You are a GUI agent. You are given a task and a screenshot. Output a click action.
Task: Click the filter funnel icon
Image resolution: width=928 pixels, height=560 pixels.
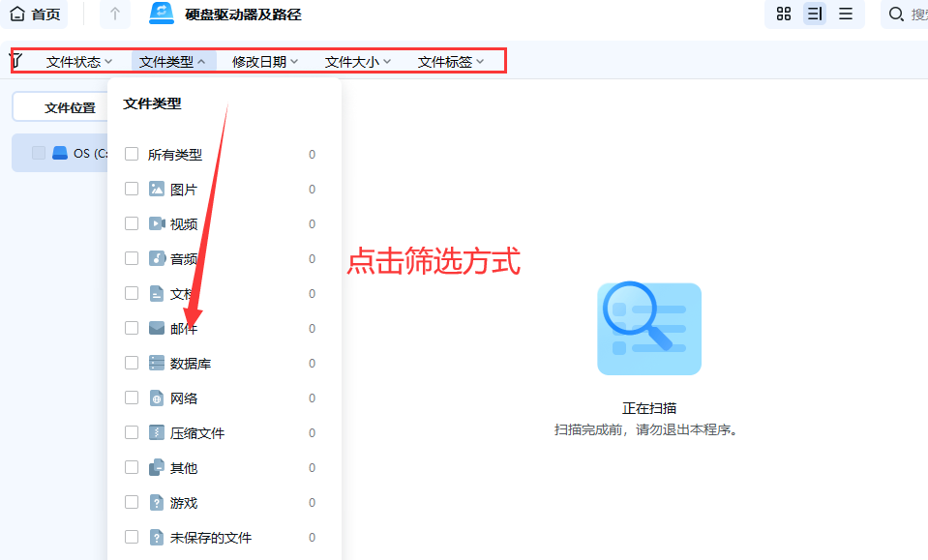tap(15, 60)
